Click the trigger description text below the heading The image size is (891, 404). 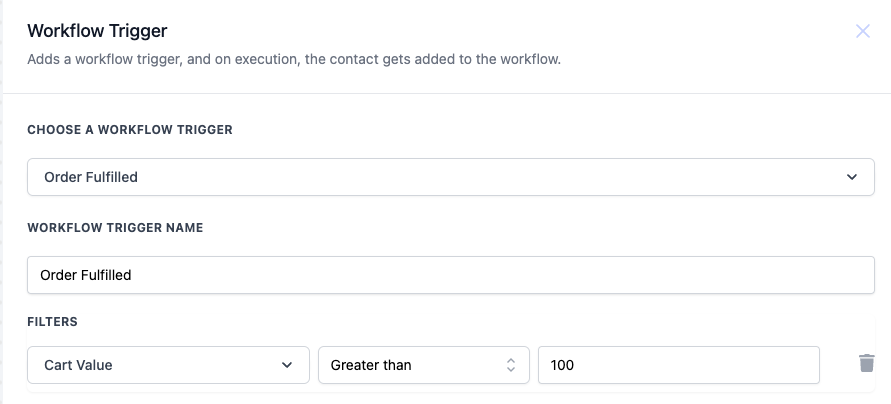[294, 59]
